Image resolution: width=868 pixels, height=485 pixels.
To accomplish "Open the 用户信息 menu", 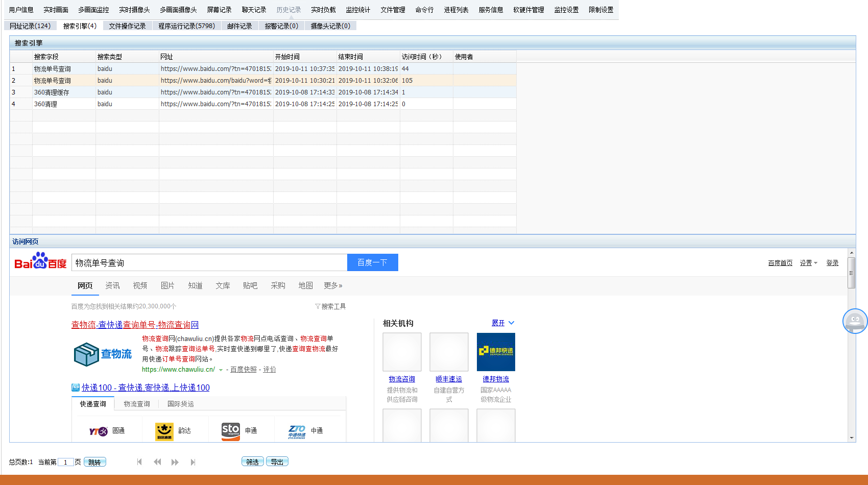I will (x=21, y=10).
